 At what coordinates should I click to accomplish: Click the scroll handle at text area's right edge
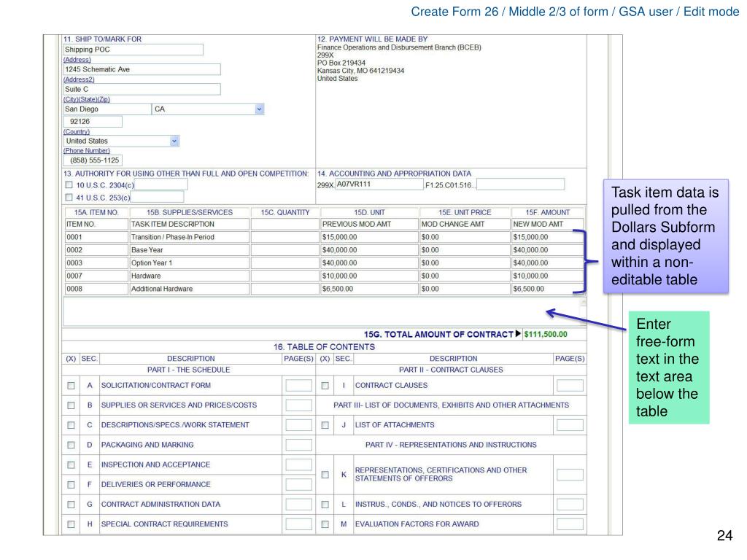click(583, 303)
